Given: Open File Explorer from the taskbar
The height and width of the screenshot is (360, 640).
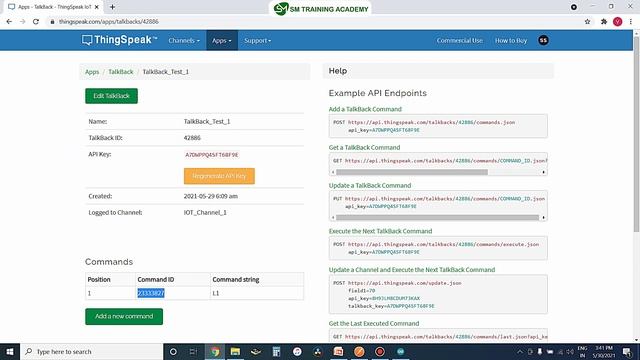Looking at the screenshot, I should coord(235,351).
